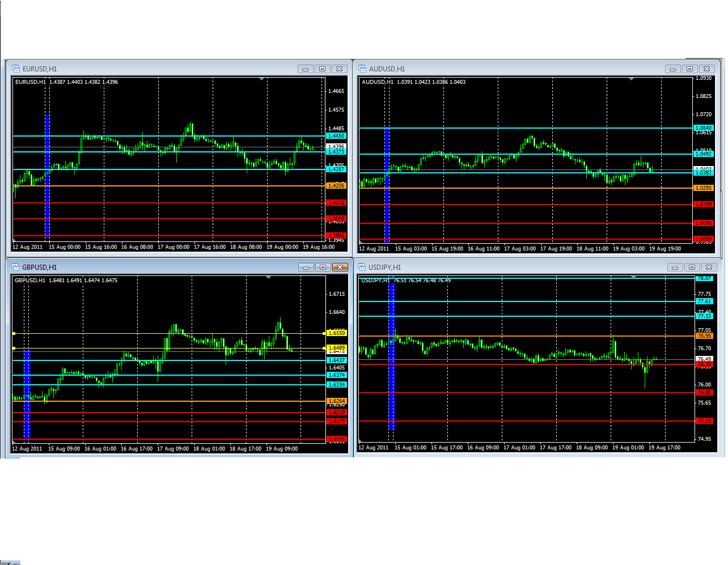Click the EURUSD,H1 chart window icon

click(16, 69)
